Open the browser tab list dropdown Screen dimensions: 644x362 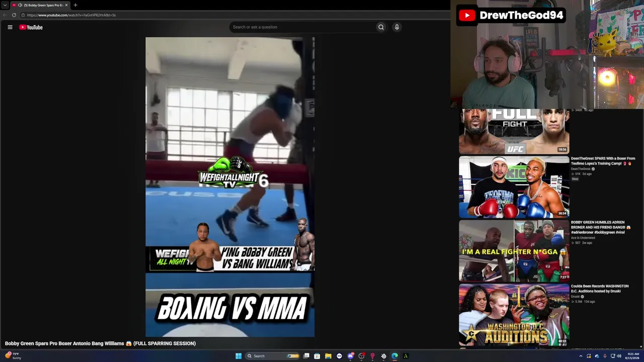pos(5,5)
